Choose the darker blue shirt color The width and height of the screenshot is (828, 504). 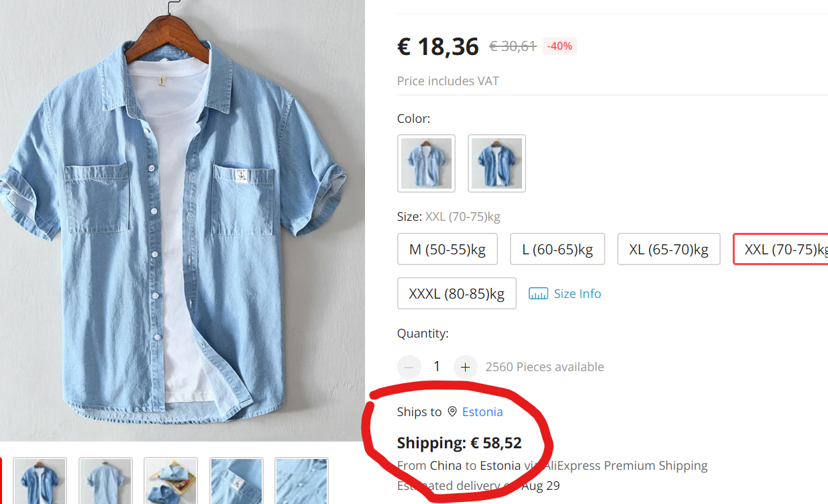[x=497, y=163]
